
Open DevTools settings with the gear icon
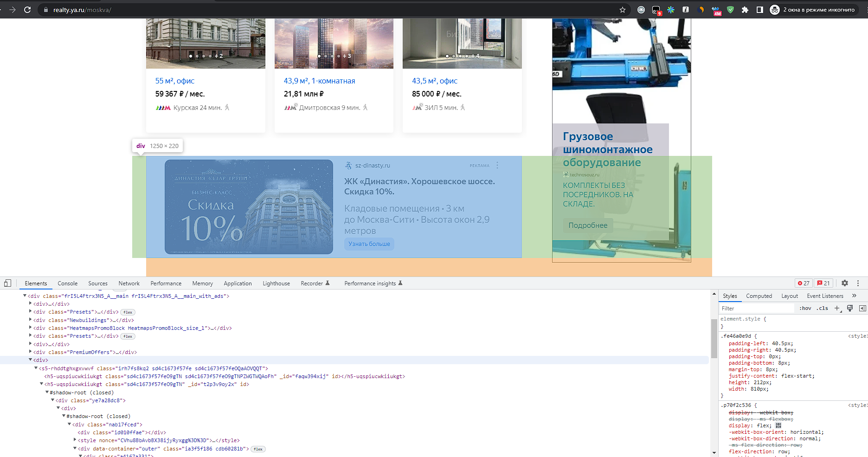coord(845,283)
